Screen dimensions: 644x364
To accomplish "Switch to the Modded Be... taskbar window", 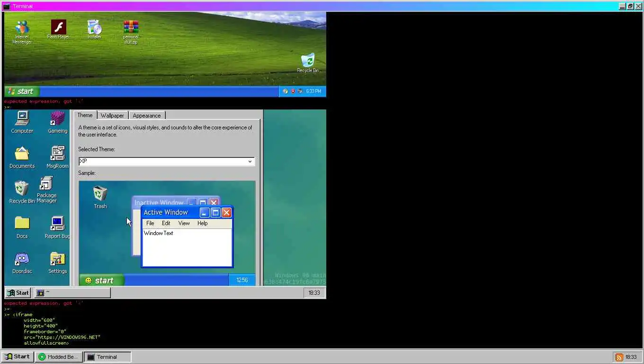I will pyautogui.click(x=59, y=357).
